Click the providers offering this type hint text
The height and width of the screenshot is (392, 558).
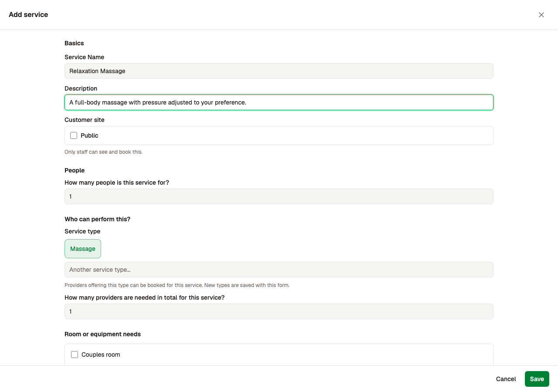coord(177,285)
